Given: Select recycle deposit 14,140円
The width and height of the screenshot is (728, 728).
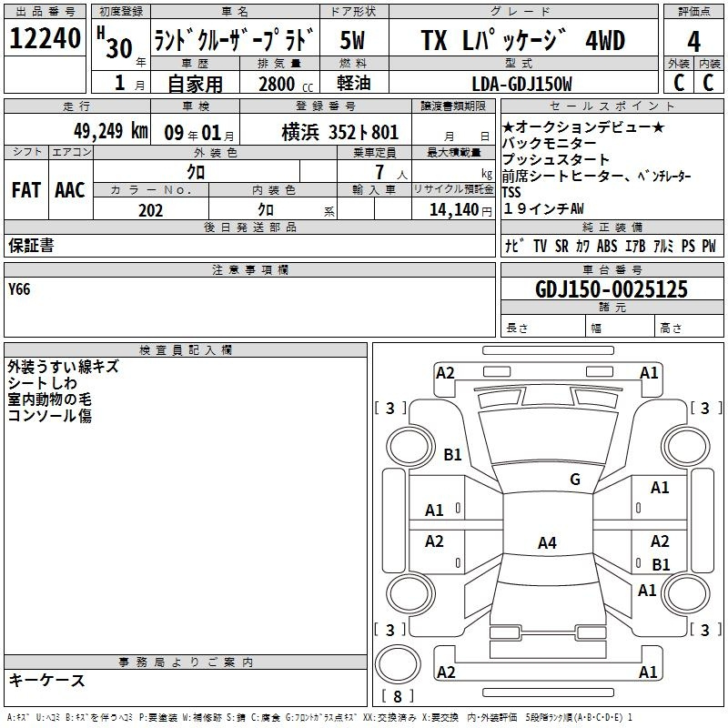Looking at the screenshot, I should 460,210.
